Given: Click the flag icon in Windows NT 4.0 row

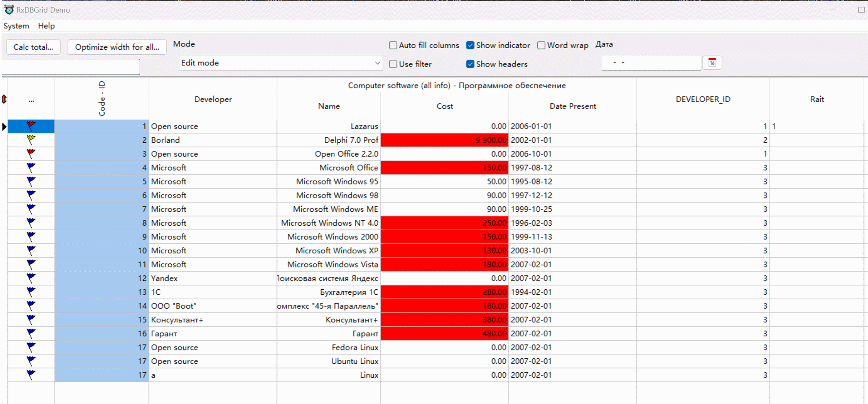Looking at the screenshot, I should pyautogui.click(x=31, y=222).
